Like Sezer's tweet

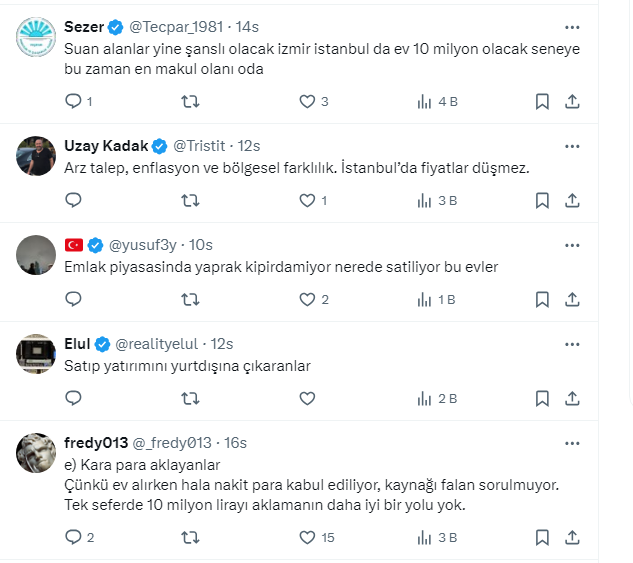pyautogui.click(x=307, y=101)
